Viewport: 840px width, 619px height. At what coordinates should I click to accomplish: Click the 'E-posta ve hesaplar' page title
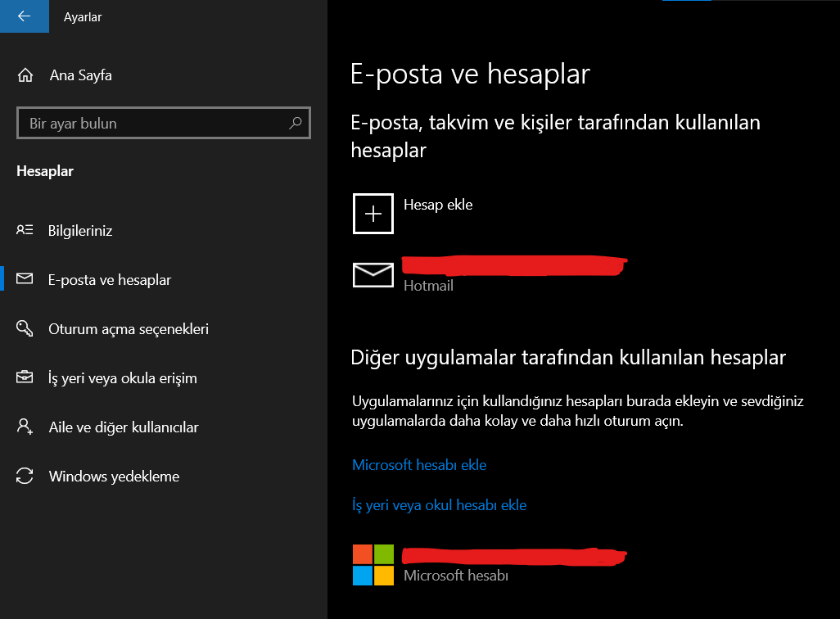(470, 74)
